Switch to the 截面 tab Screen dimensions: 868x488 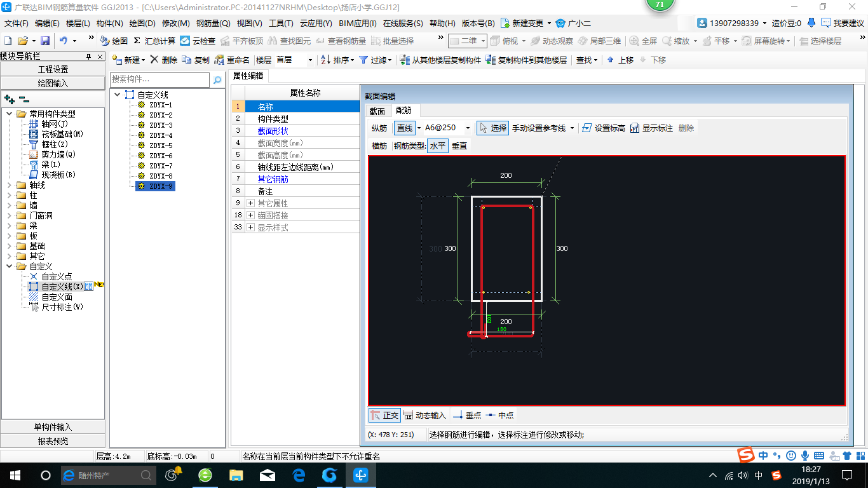377,111
